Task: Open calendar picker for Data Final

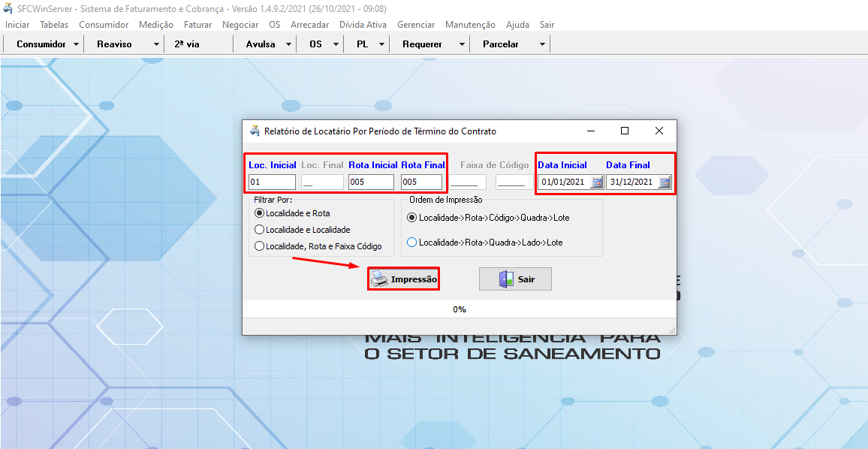Action: pyautogui.click(x=665, y=182)
